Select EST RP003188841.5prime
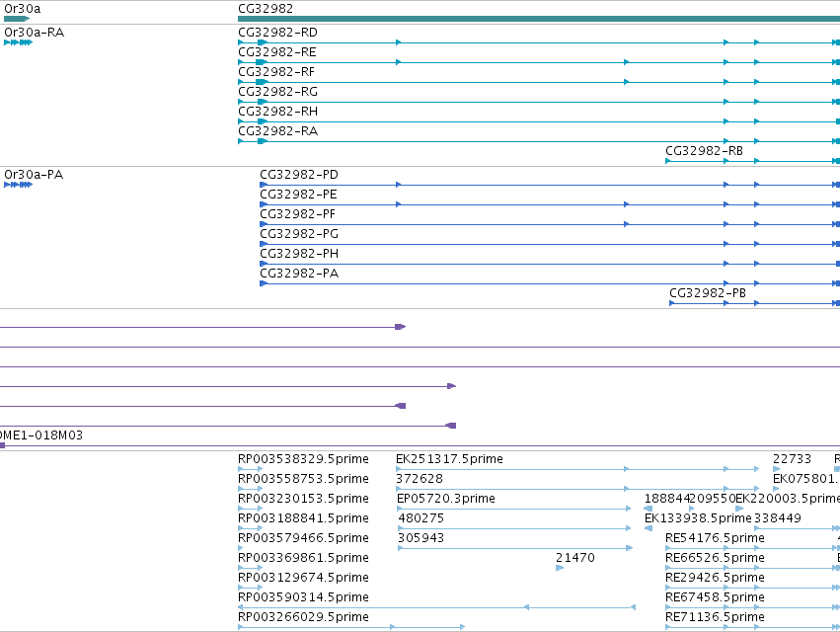840x632 pixels. click(x=303, y=518)
